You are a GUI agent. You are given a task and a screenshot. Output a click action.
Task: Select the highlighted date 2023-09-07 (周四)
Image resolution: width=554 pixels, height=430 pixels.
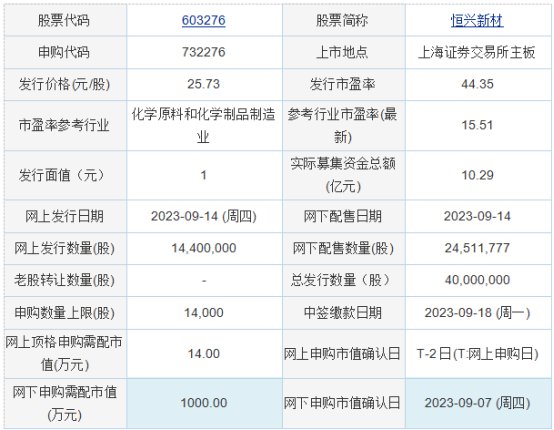point(477,403)
